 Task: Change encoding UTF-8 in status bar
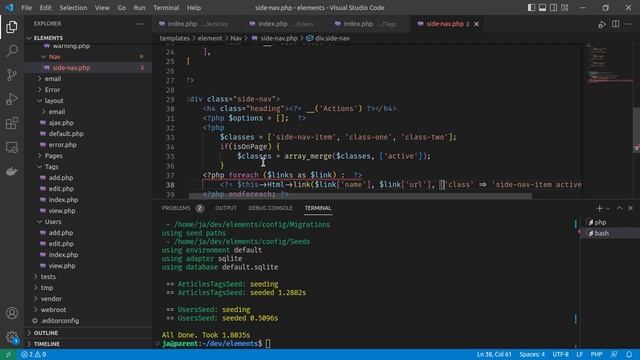click(560, 354)
